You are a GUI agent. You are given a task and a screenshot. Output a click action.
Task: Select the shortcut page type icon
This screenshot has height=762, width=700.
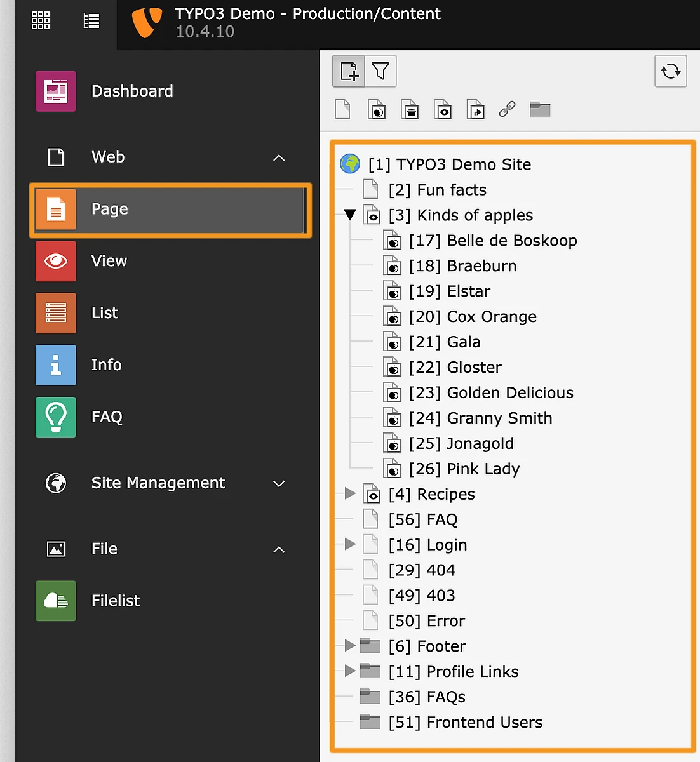point(475,109)
